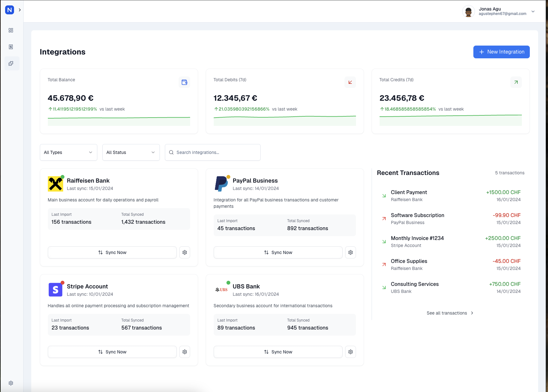Sync Now for Raiffeisen Bank
This screenshot has width=548, height=392.
click(x=112, y=252)
